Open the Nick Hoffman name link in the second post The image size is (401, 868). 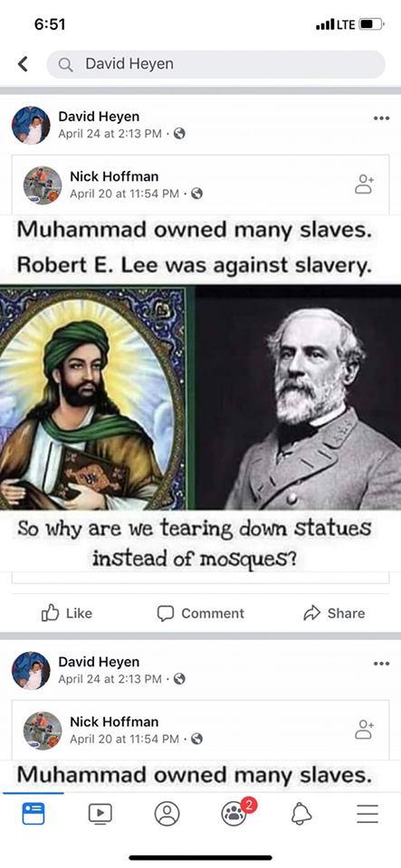[114, 722]
